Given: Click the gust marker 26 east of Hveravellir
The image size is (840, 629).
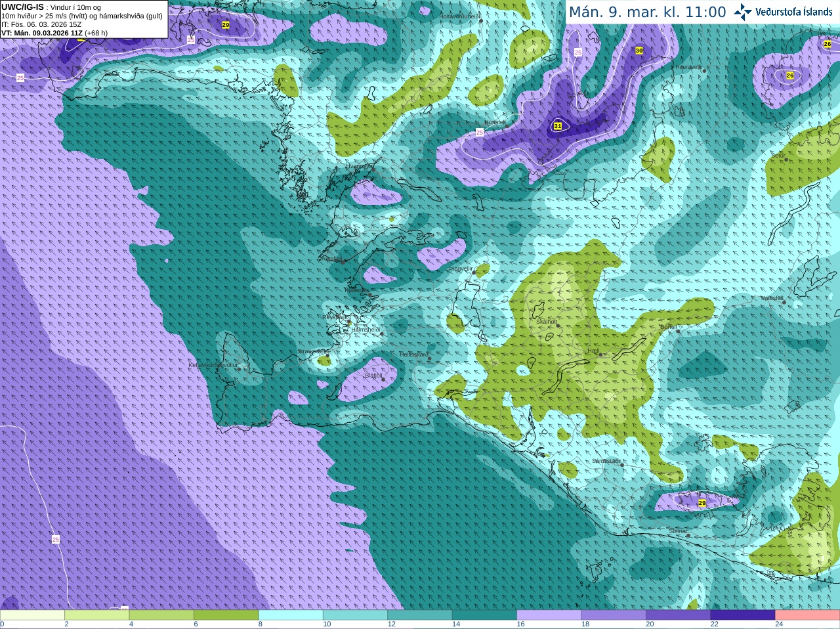Looking at the screenshot, I should click(x=790, y=76).
